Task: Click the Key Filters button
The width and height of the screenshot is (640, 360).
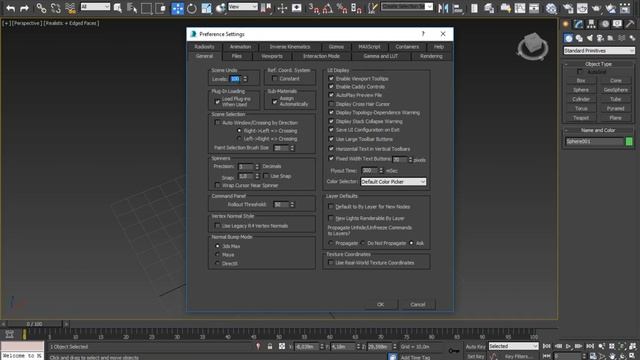Action: coord(518,356)
